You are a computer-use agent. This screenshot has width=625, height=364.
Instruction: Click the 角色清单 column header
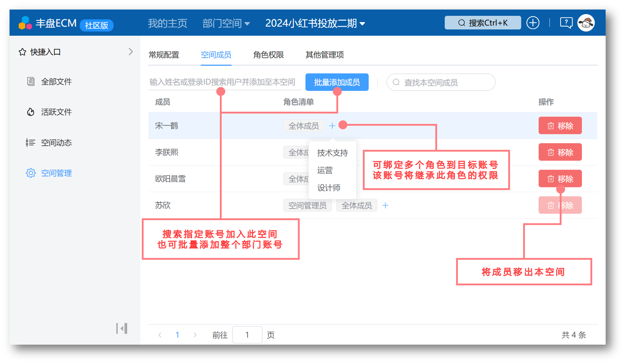point(298,102)
